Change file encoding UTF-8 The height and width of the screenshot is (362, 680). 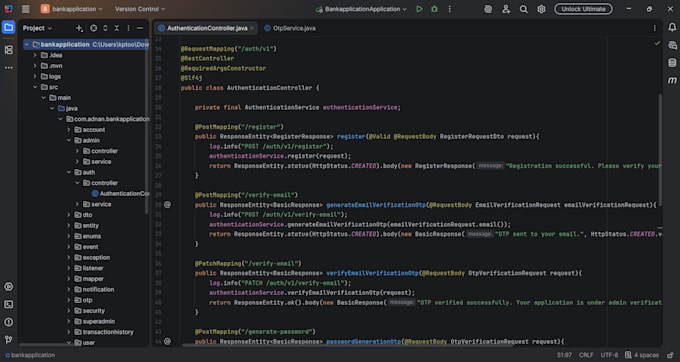click(609, 355)
